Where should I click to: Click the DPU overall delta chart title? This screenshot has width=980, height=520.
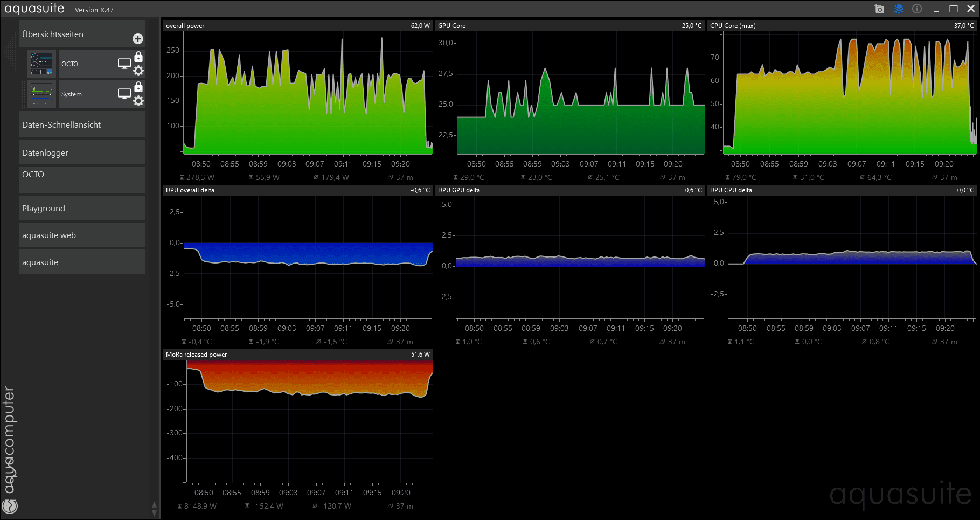click(x=190, y=190)
